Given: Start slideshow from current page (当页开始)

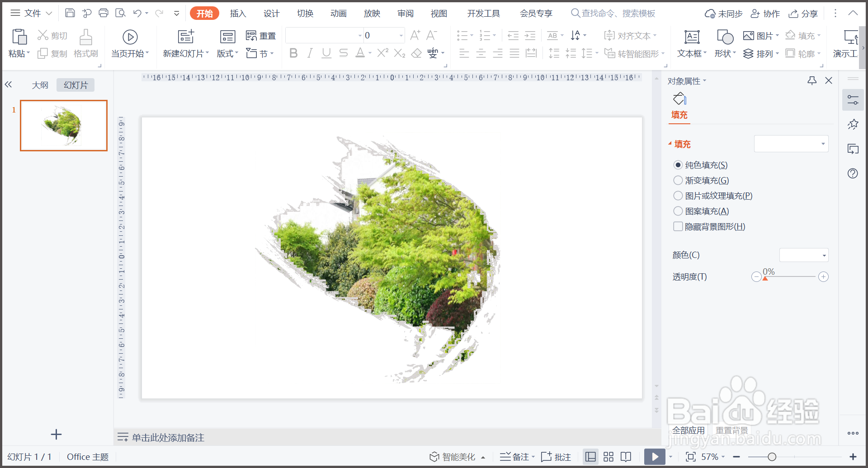Looking at the screenshot, I should point(130,43).
